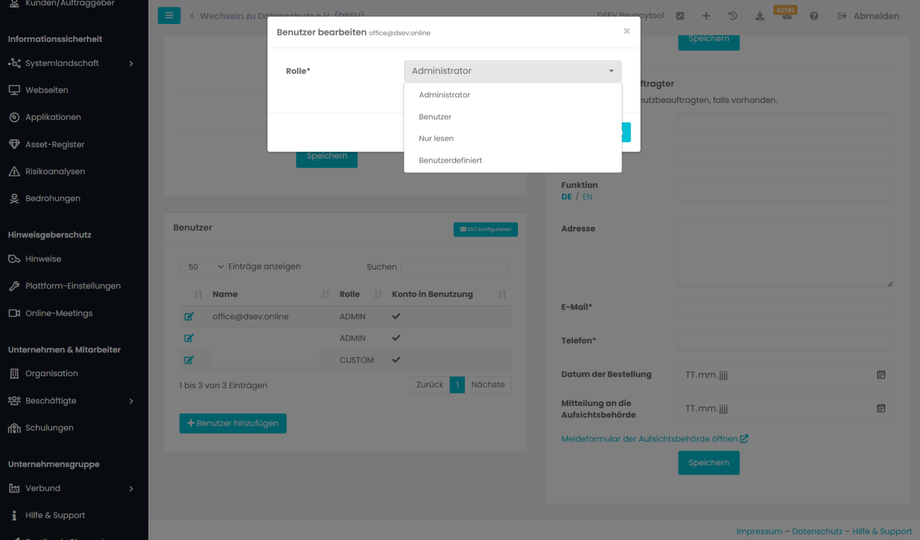Open the 50 entries per page dropdown

click(205, 267)
